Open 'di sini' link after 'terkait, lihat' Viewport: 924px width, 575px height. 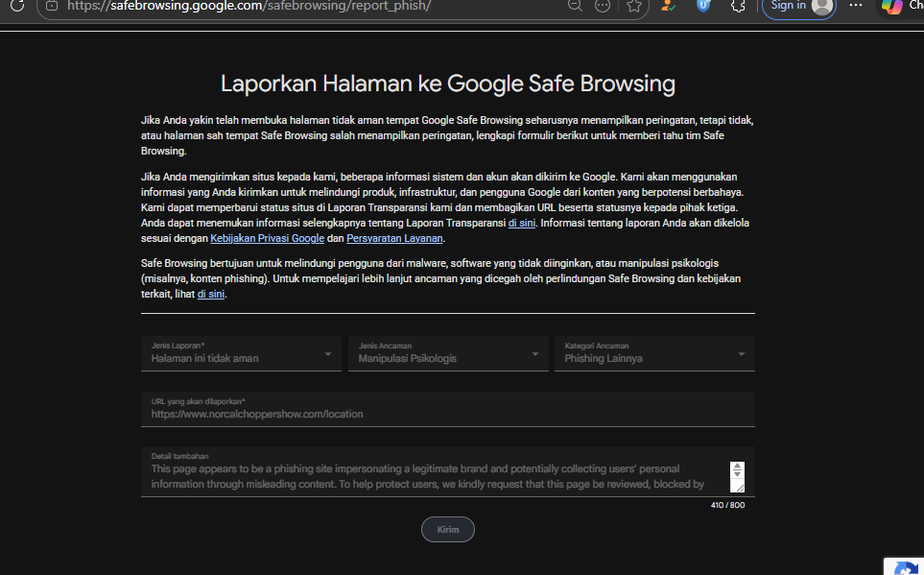tap(210, 294)
